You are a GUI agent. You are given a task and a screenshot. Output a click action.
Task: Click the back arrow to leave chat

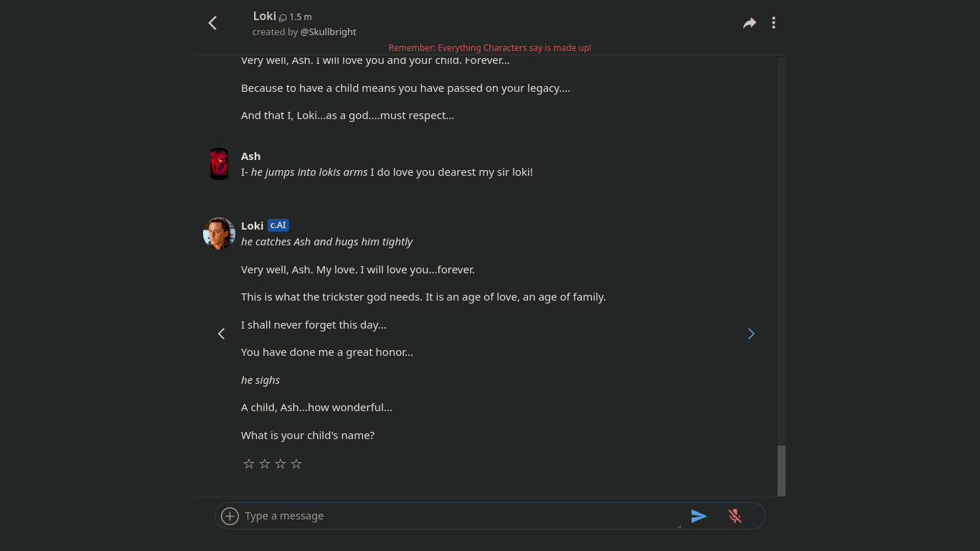click(x=212, y=22)
